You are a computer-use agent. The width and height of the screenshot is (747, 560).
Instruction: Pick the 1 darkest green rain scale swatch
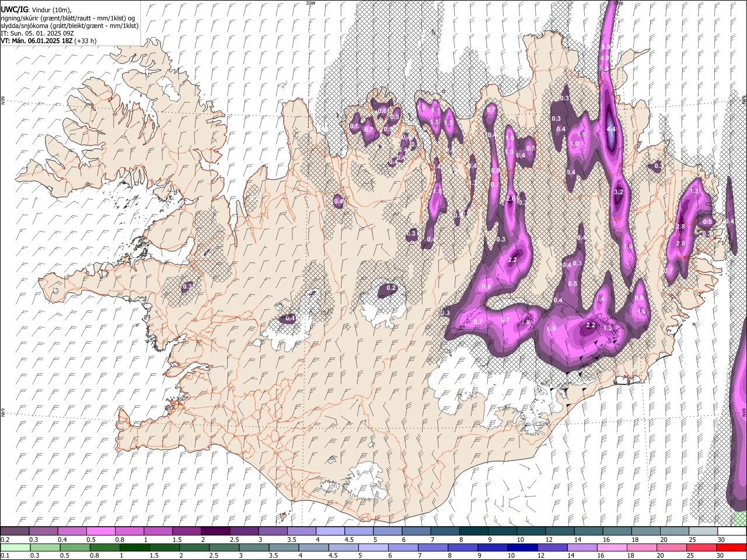134,547
